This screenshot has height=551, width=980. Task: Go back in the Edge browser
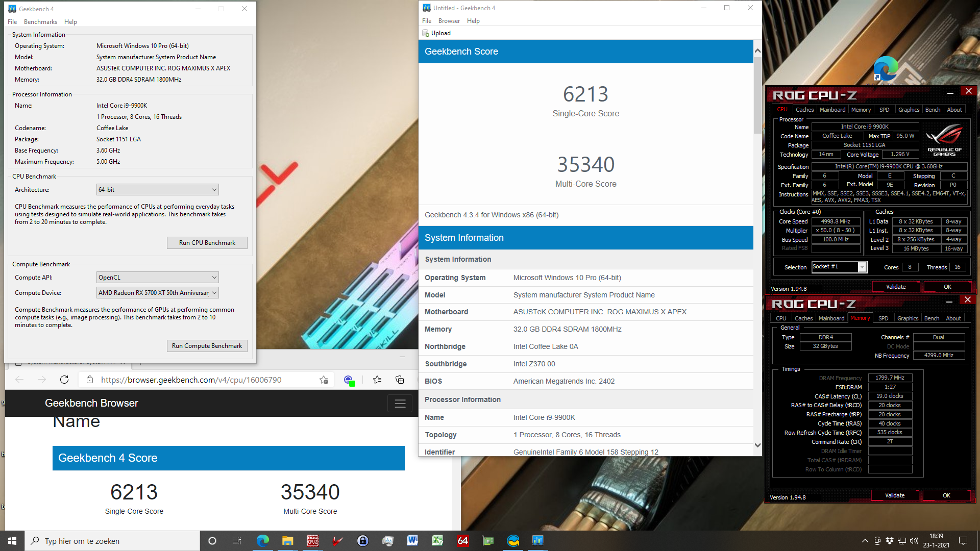tap(19, 380)
